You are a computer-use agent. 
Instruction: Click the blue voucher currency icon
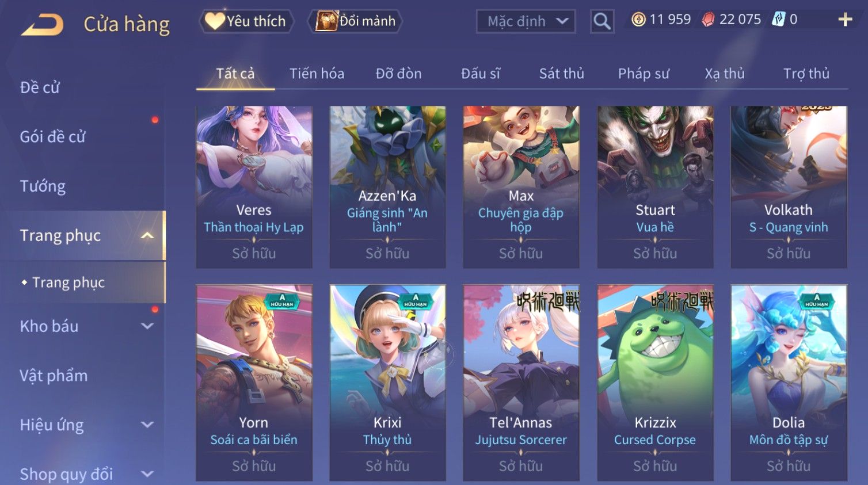coord(778,20)
